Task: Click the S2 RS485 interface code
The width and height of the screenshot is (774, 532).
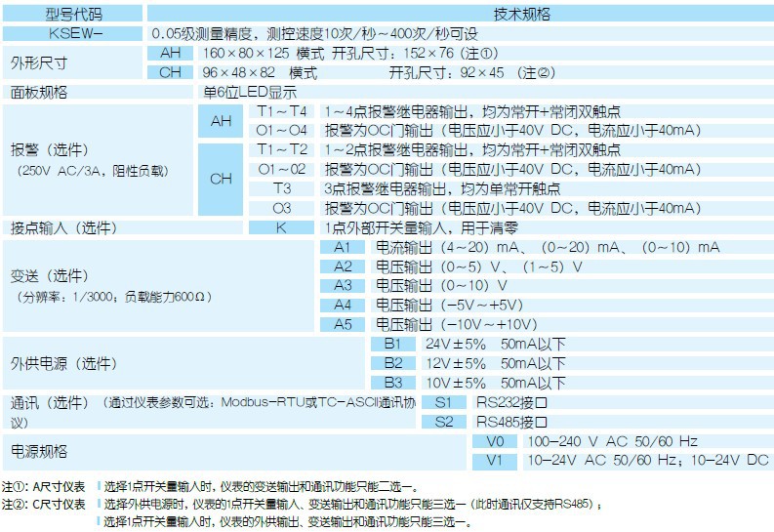Action: tap(444, 422)
